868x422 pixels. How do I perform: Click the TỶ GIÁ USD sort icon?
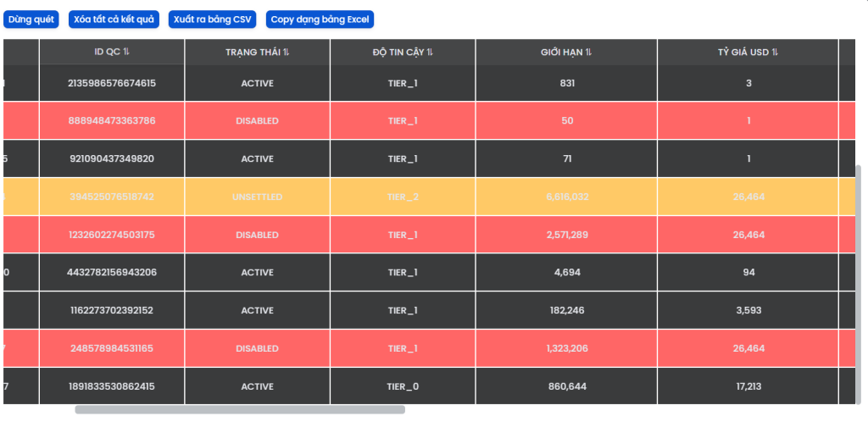[x=775, y=52]
